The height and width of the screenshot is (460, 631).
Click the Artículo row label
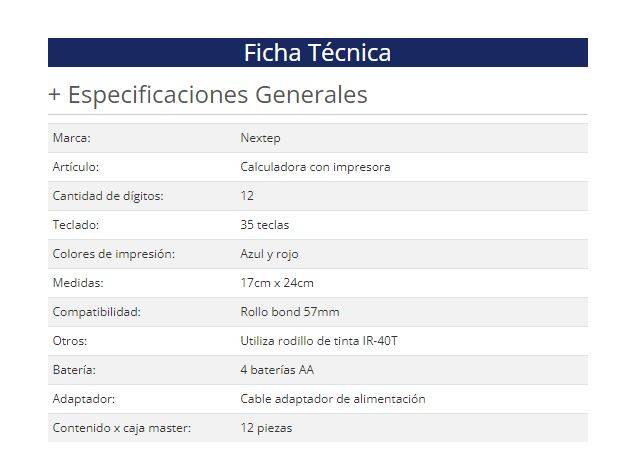coord(76,167)
